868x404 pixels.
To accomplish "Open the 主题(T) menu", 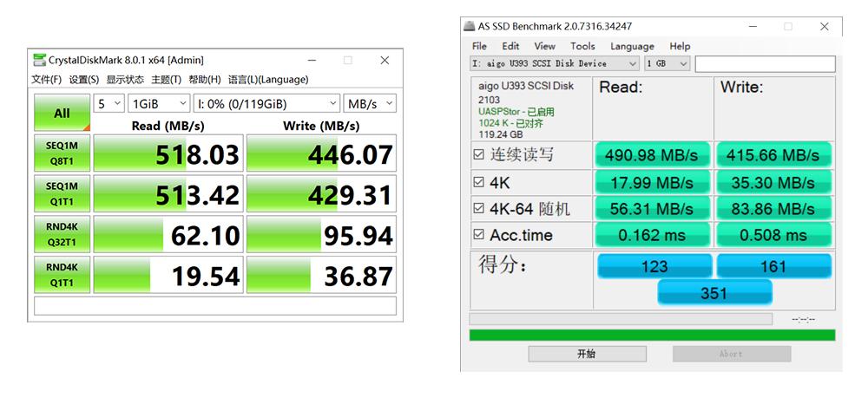I will (167, 80).
